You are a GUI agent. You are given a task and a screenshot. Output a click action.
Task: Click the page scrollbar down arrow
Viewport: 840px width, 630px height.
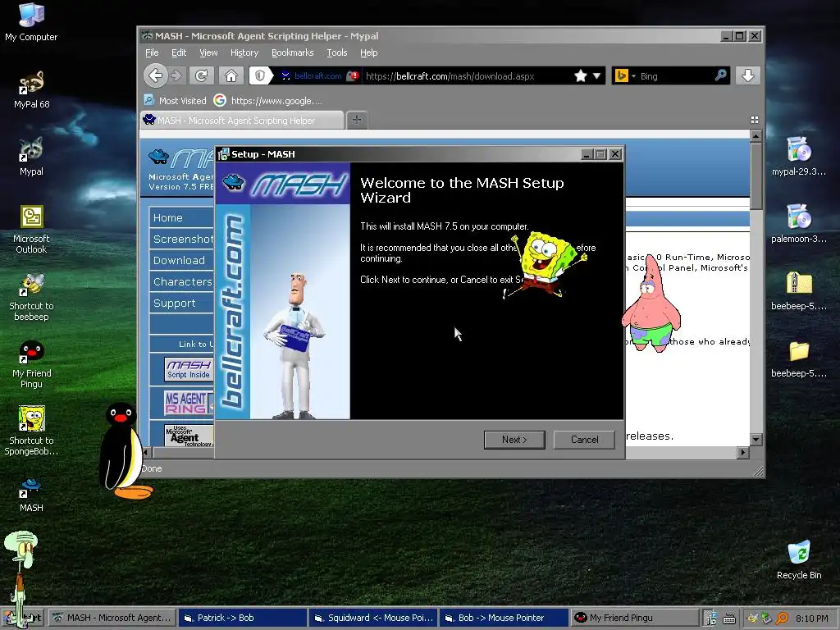click(x=756, y=440)
